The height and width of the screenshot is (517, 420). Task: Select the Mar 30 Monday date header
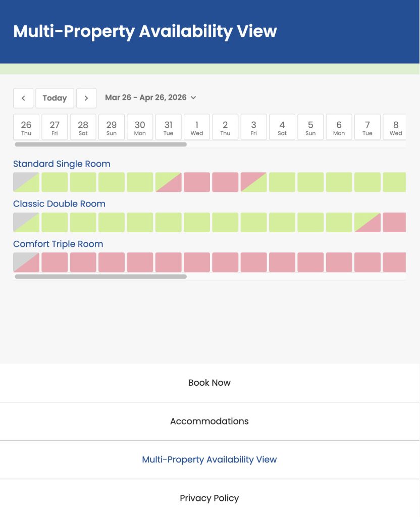[140, 127]
